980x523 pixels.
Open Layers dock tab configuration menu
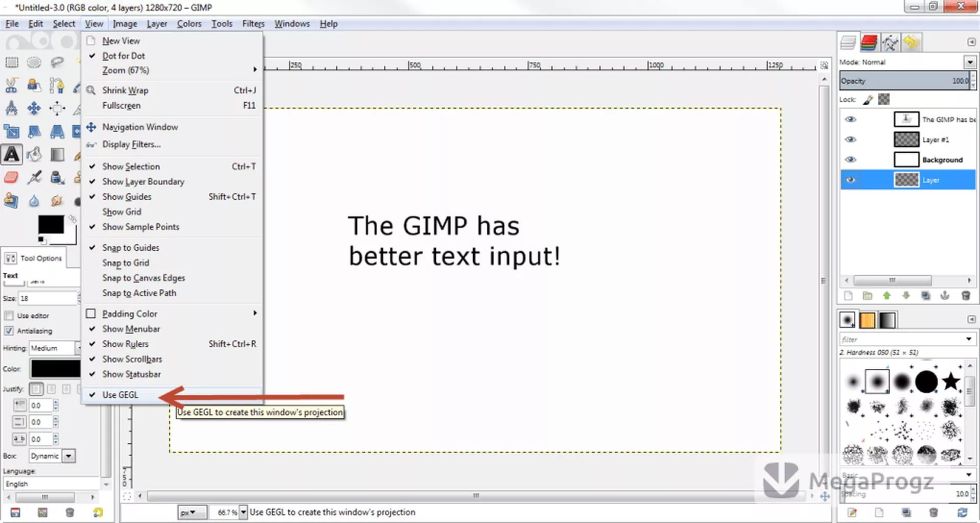pos(971,42)
